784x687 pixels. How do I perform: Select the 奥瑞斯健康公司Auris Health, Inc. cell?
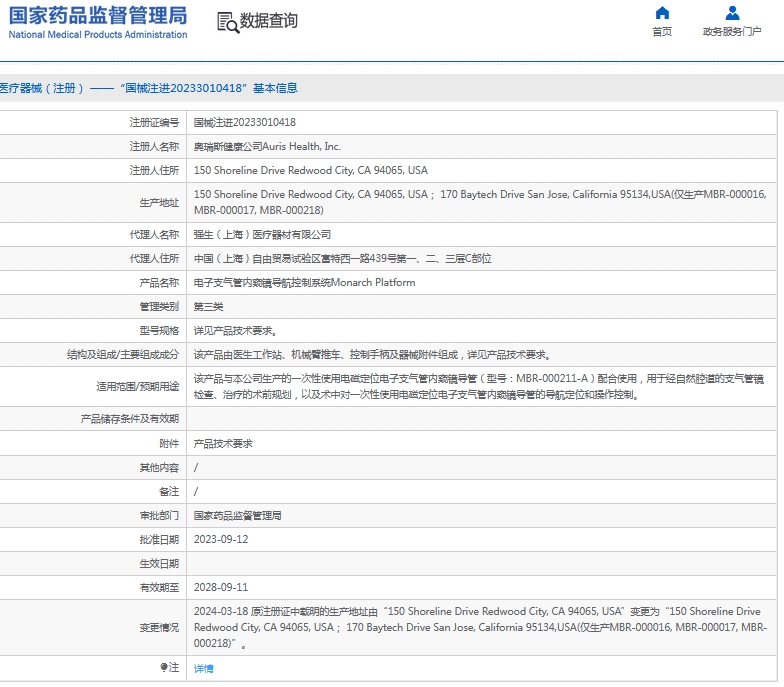point(267,146)
